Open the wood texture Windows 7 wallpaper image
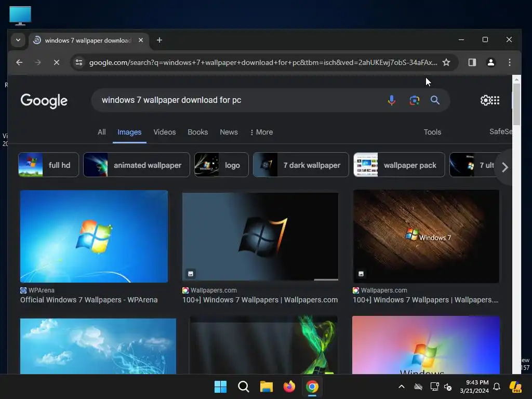 [x=426, y=236]
